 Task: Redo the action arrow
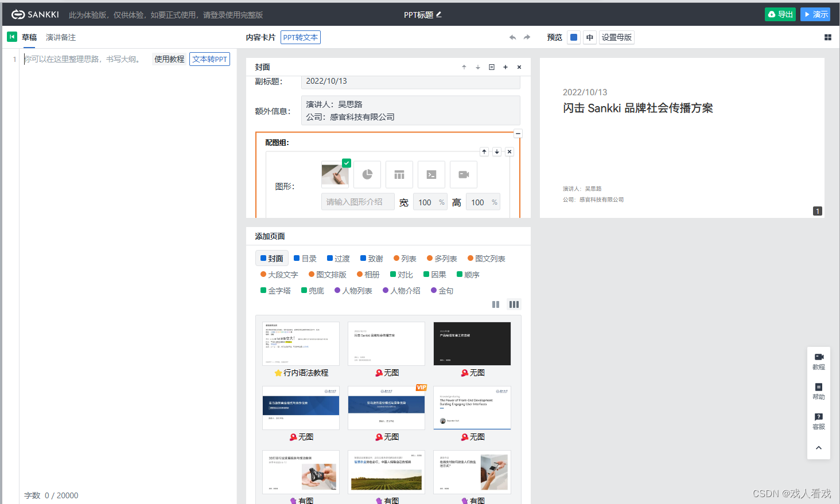[527, 37]
